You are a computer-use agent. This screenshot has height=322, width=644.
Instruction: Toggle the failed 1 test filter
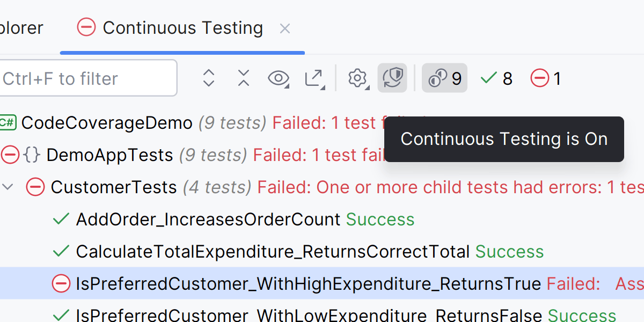tap(546, 78)
